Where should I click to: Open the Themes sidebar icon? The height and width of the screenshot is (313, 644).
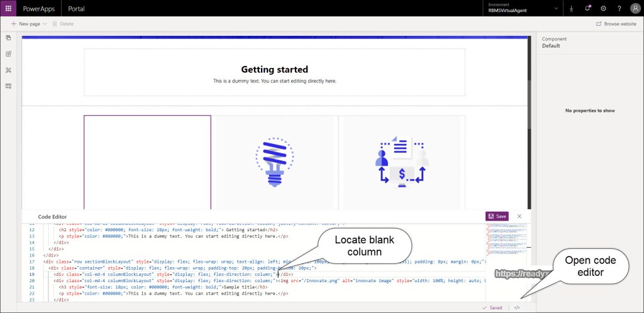click(9, 70)
